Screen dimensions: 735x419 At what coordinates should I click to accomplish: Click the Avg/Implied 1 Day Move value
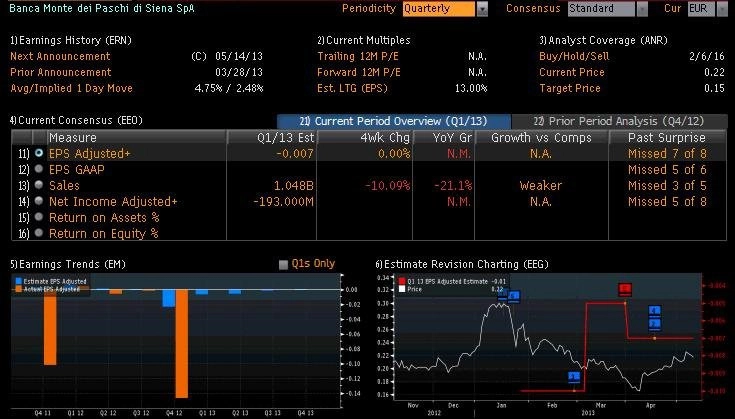[229, 88]
